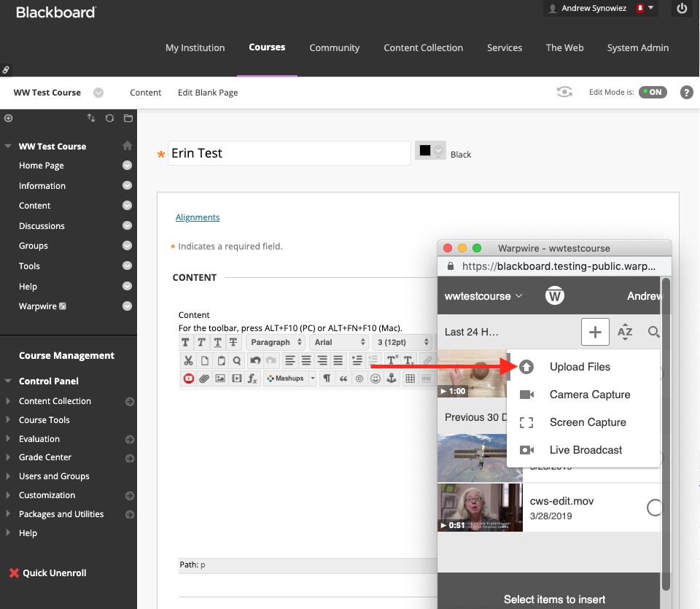Insert an anchor in the editor
Image resolution: width=700 pixels, height=609 pixels.
tap(392, 379)
